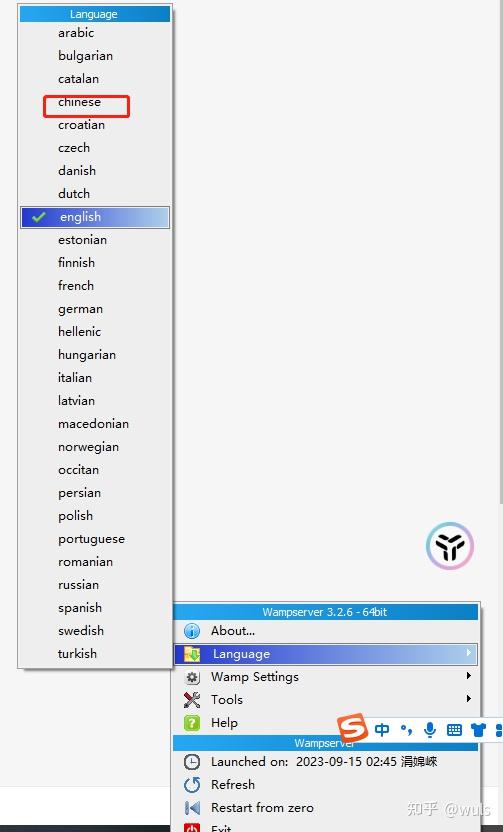Toggle the punctuation mode button
This screenshot has height=832, width=503.
(x=406, y=730)
